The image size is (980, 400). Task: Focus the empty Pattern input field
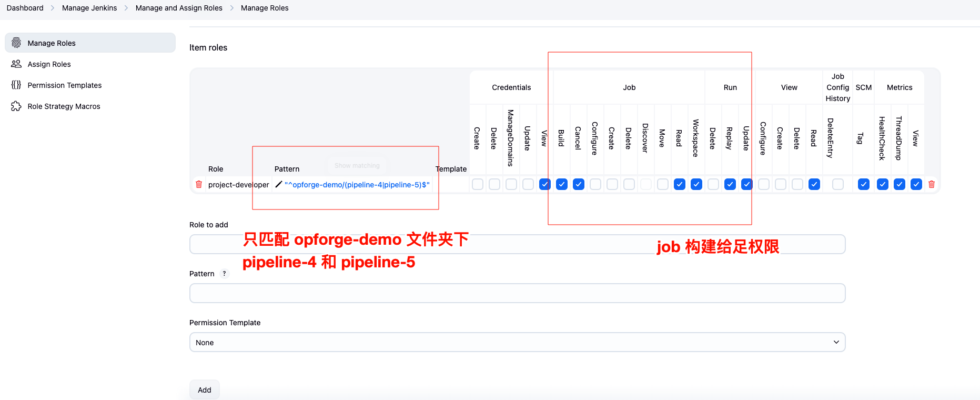pos(517,294)
